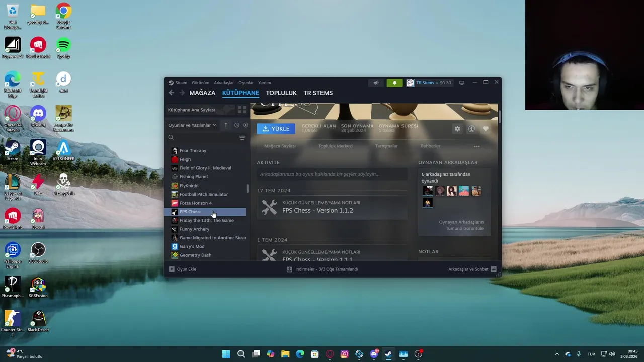Click the game info circle icon
Image resolution: width=644 pixels, height=362 pixels.
click(471, 129)
